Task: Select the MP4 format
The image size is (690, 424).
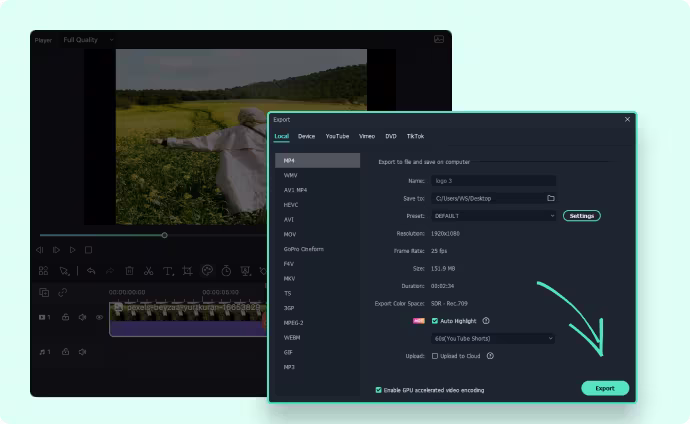Action: tap(317, 161)
